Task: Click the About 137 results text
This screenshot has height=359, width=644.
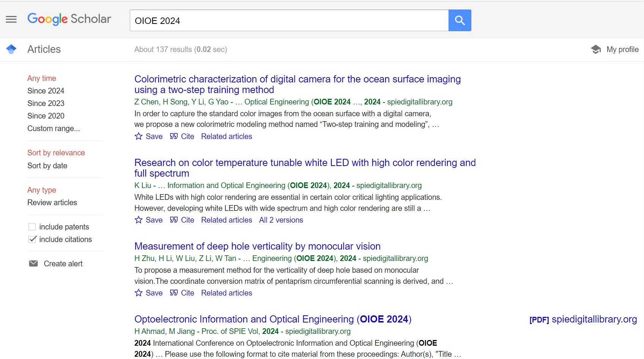Action: pyautogui.click(x=181, y=49)
